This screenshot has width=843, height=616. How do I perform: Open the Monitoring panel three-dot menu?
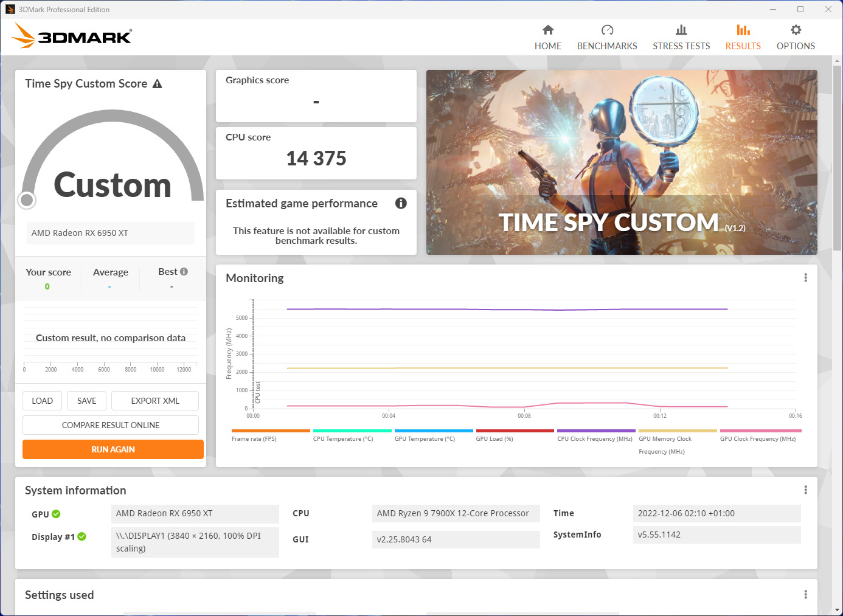[x=805, y=278]
